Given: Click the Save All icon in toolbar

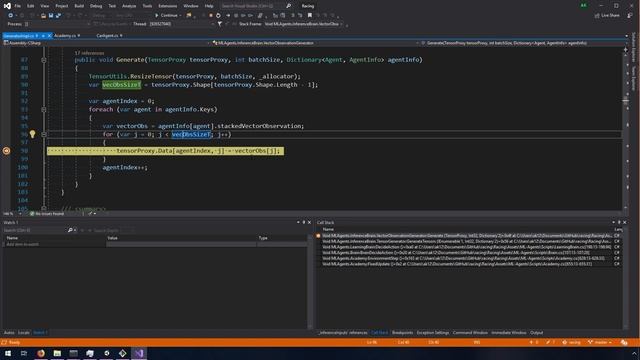Looking at the screenshot, I should pos(58,16).
